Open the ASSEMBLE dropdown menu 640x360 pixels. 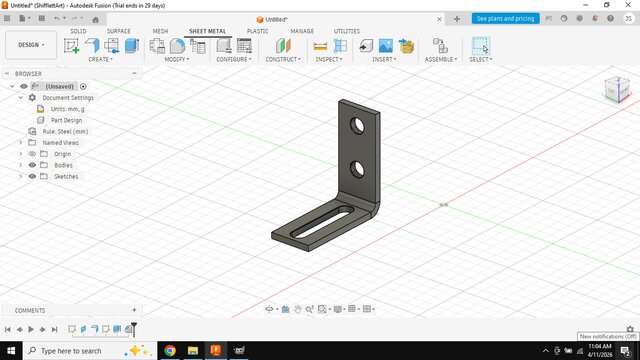[441, 59]
